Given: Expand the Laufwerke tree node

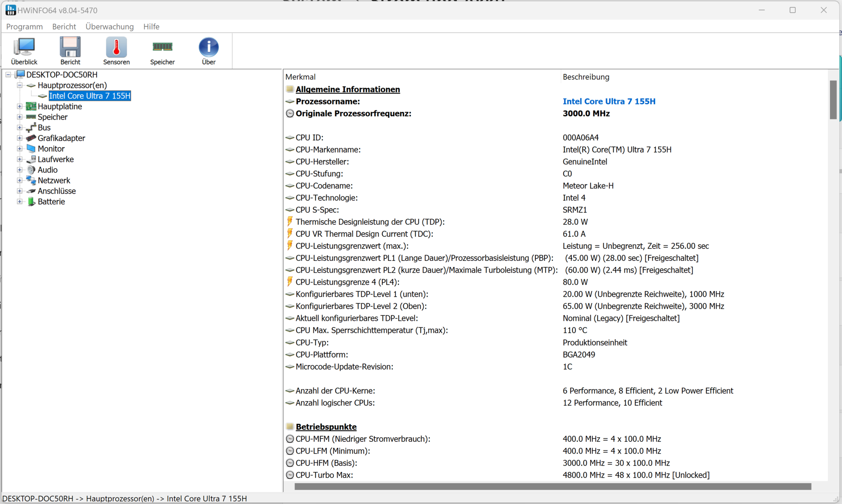Looking at the screenshot, I should 20,160.
